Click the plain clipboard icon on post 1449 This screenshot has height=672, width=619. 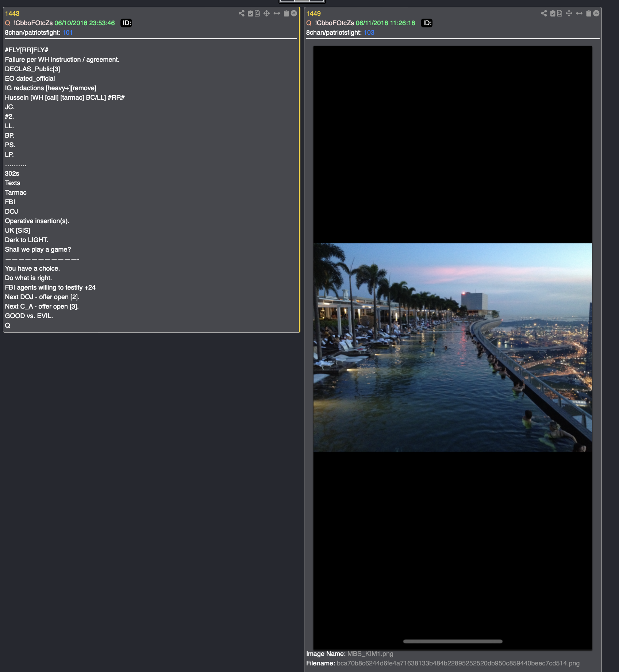click(589, 14)
